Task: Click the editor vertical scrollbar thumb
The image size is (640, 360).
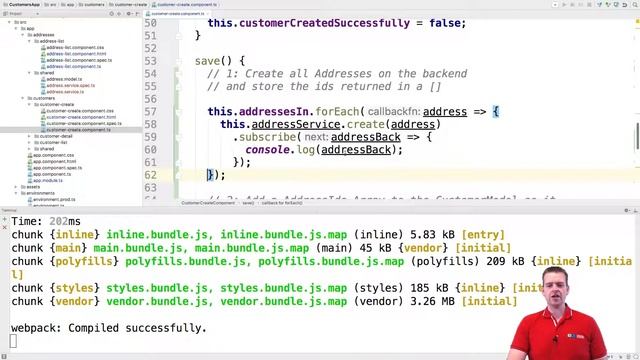Action: click(637, 136)
